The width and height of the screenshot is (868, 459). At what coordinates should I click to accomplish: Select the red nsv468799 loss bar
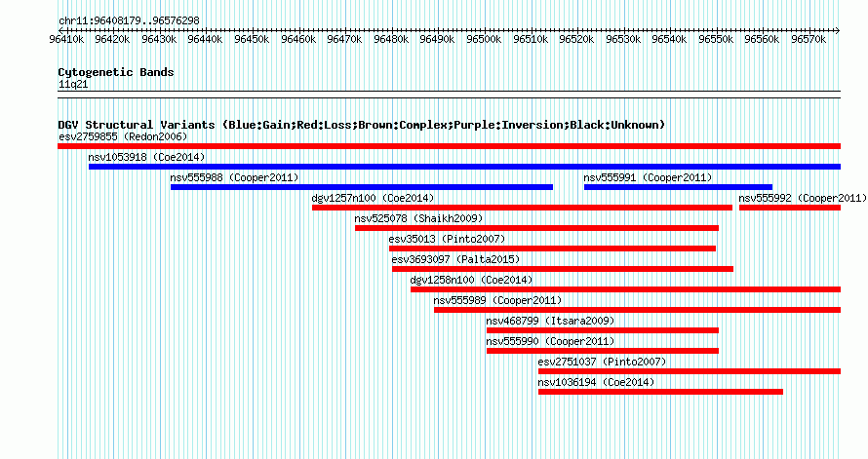[x=603, y=330]
